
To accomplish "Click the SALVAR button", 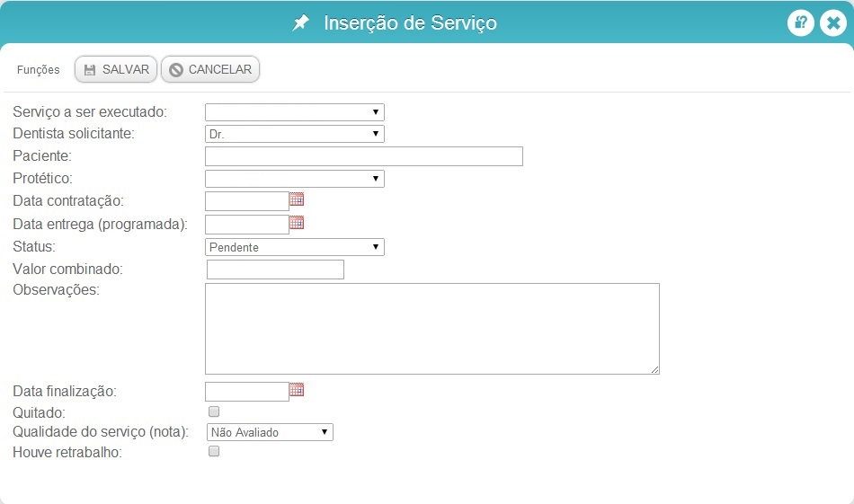I will [116, 70].
